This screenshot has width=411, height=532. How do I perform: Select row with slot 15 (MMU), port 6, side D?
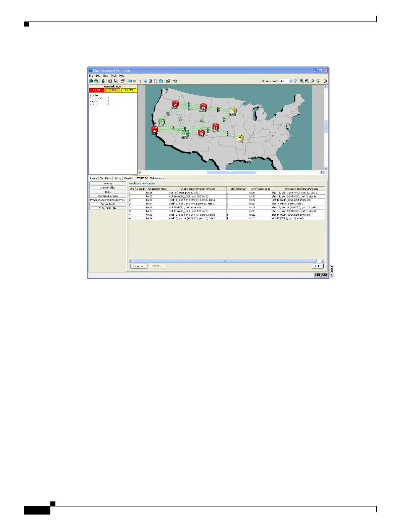(x=227, y=208)
